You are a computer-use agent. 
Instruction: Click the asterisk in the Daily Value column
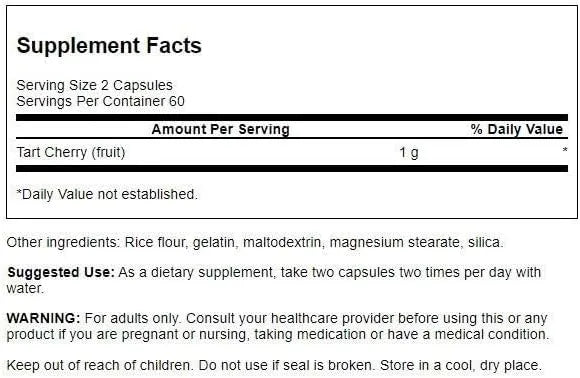565,150
